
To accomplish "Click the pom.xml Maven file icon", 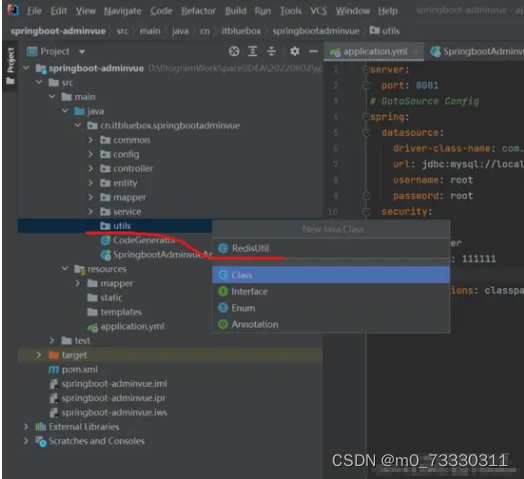I will tap(54, 369).
